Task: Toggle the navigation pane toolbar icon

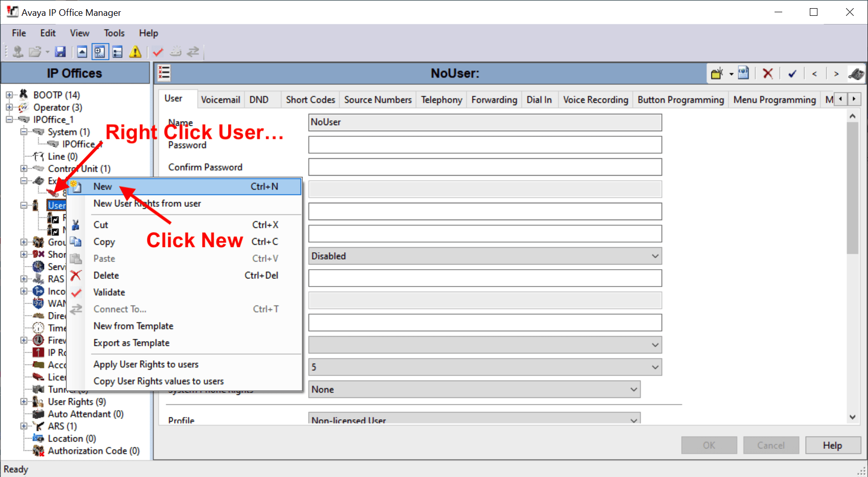Action: click(x=100, y=52)
